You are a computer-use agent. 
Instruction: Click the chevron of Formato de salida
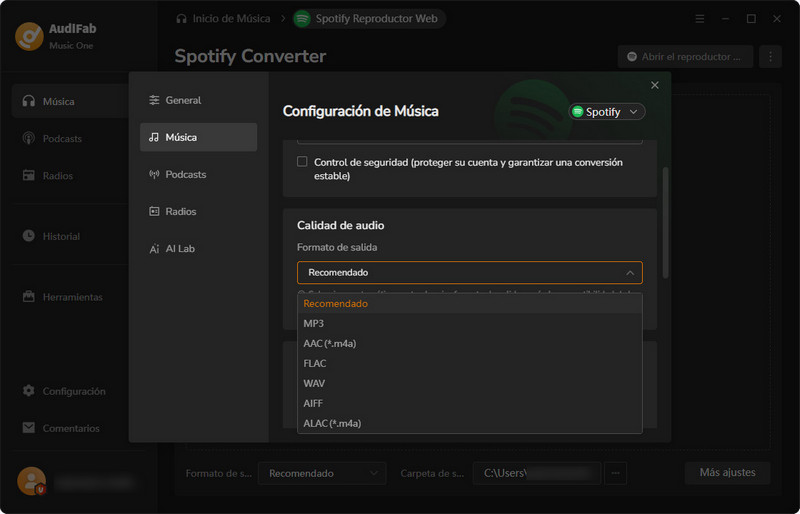tap(630, 273)
